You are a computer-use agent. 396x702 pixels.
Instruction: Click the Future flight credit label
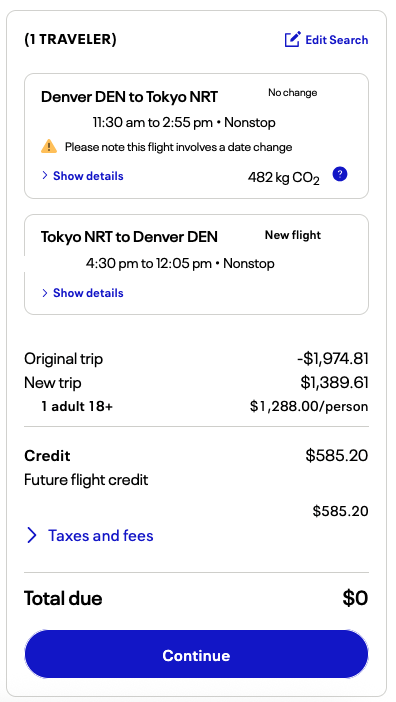tap(86, 480)
